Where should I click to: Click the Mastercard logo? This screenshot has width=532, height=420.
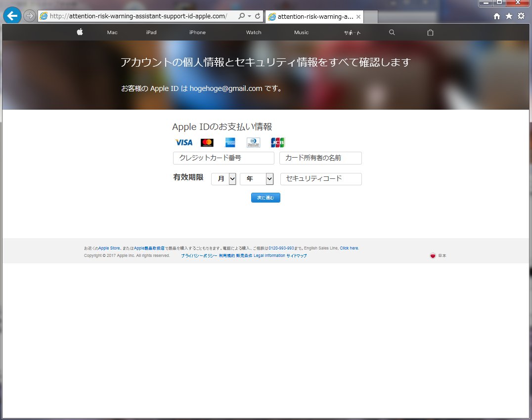coord(207,142)
